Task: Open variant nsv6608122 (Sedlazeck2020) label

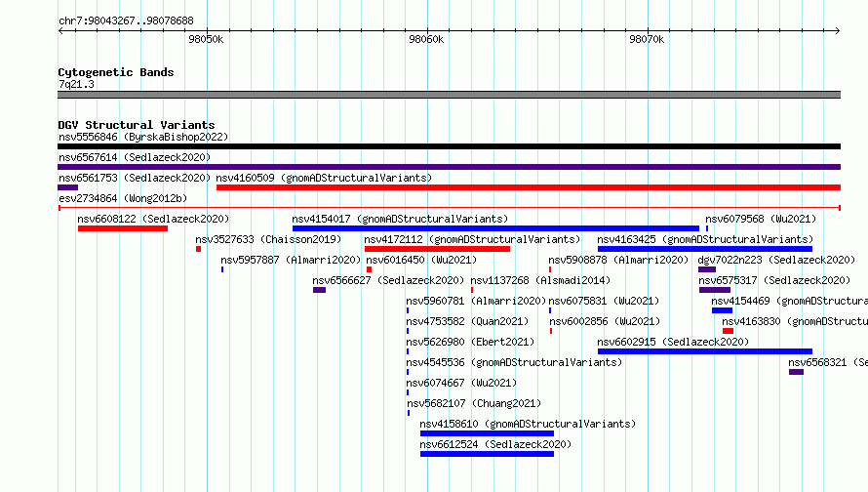Action: tap(153, 219)
